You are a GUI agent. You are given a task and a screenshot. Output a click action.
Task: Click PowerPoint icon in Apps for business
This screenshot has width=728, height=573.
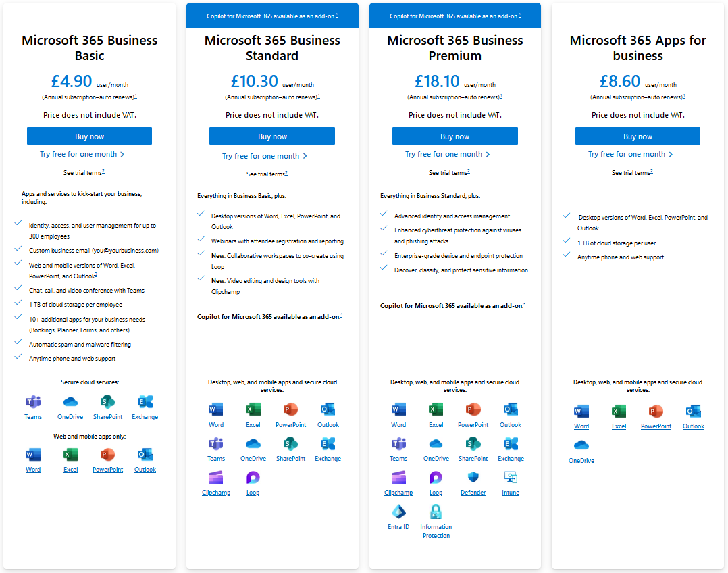[x=656, y=412]
